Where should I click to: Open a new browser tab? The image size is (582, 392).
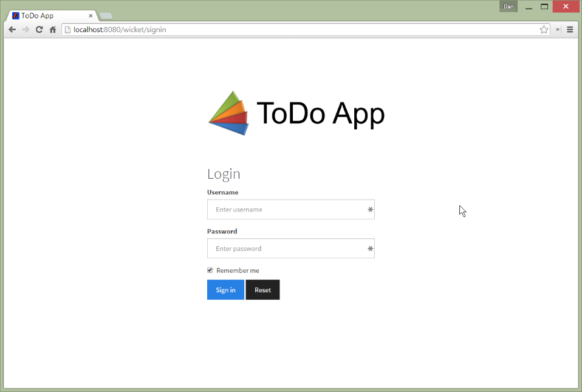pos(105,16)
